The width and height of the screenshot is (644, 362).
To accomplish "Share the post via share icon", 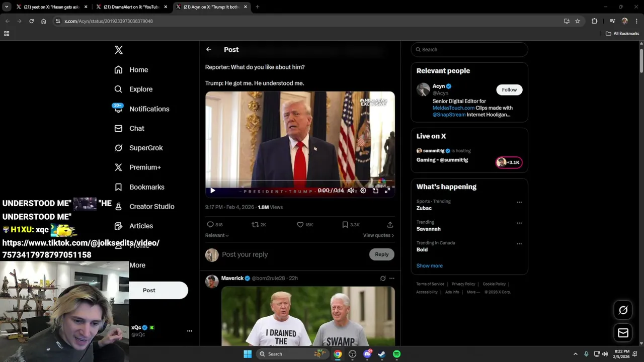I will 390,225.
